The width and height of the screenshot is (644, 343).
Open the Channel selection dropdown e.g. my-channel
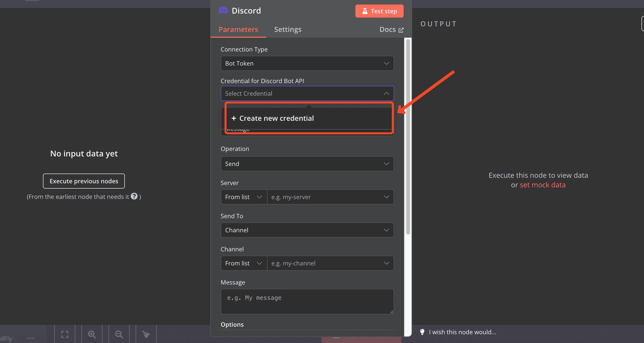click(x=330, y=263)
